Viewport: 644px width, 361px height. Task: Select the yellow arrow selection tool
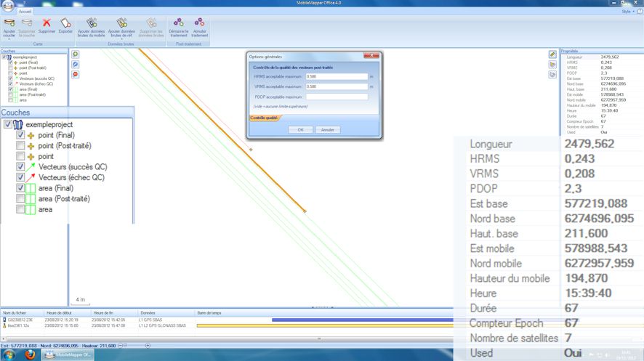(552, 65)
